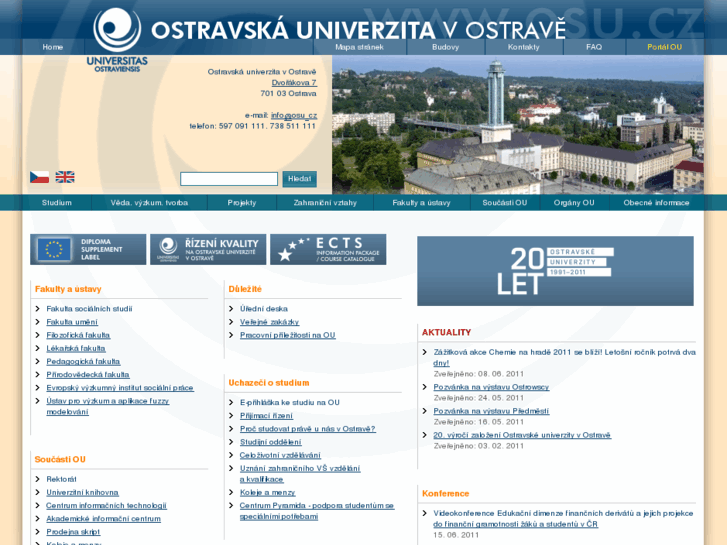Image resolution: width=727 pixels, height=545 pixels.
Task: Open Studijní oddělení link
Action: coord(270,442)
